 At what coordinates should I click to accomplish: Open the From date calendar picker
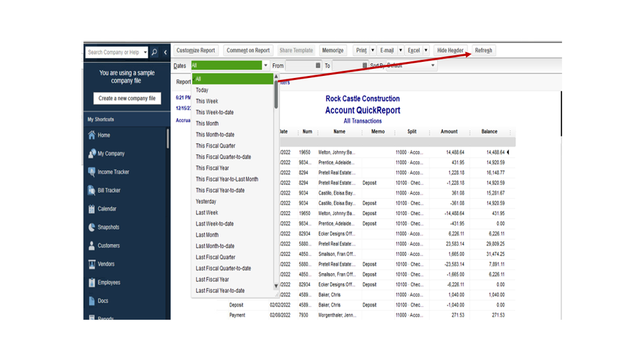click(318, 65)
